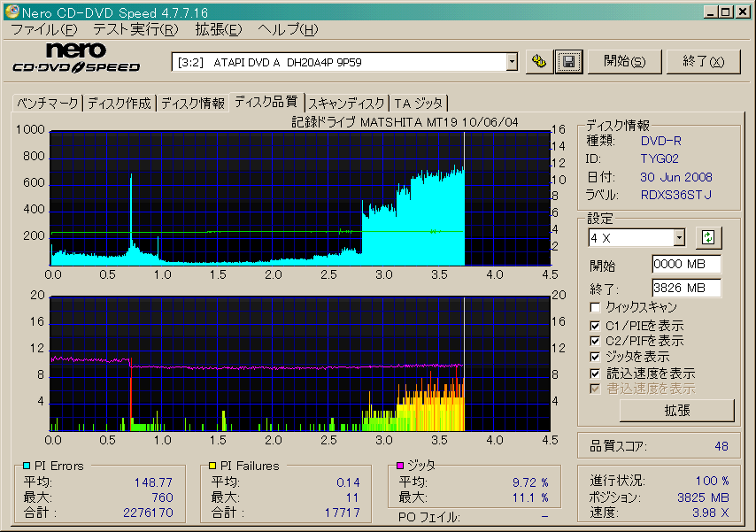The image size is (756, 532).
Task: Switch to the ベンチマーク tab
Action: coord(47,104)
